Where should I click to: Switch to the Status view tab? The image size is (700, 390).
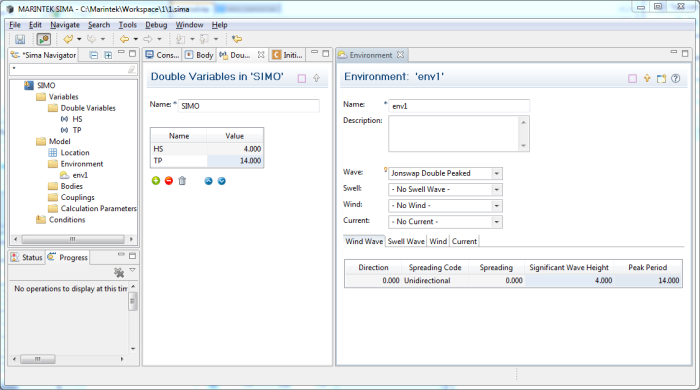point(27,257)
